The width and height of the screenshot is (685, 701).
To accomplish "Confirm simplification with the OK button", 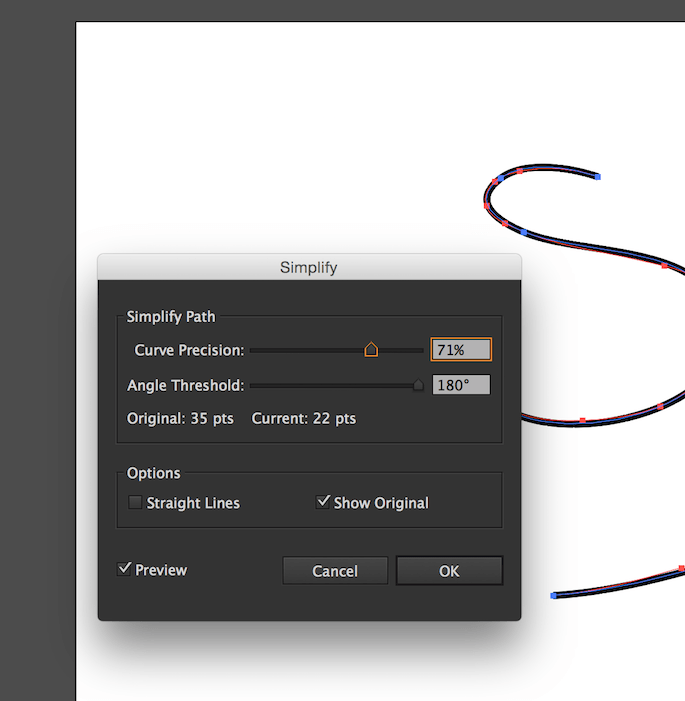I will point(449,571).
